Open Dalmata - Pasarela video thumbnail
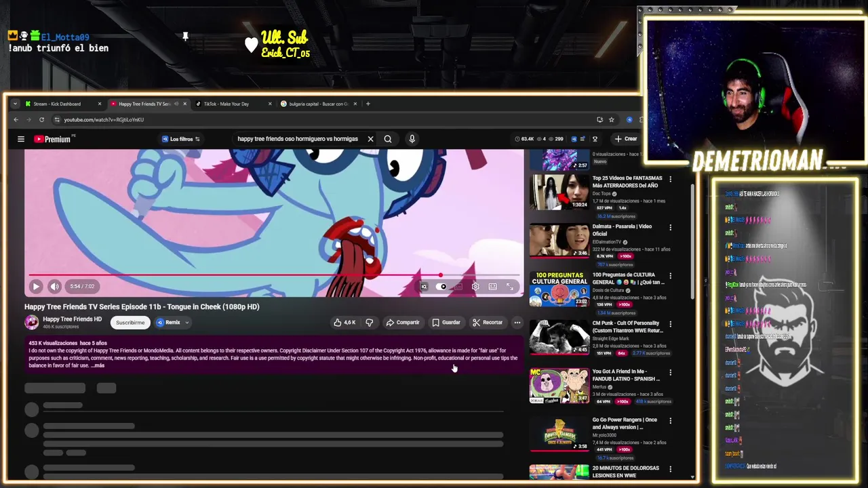This screenshot has height=488, width=868. pyautogui.click(x=559, y=240)
